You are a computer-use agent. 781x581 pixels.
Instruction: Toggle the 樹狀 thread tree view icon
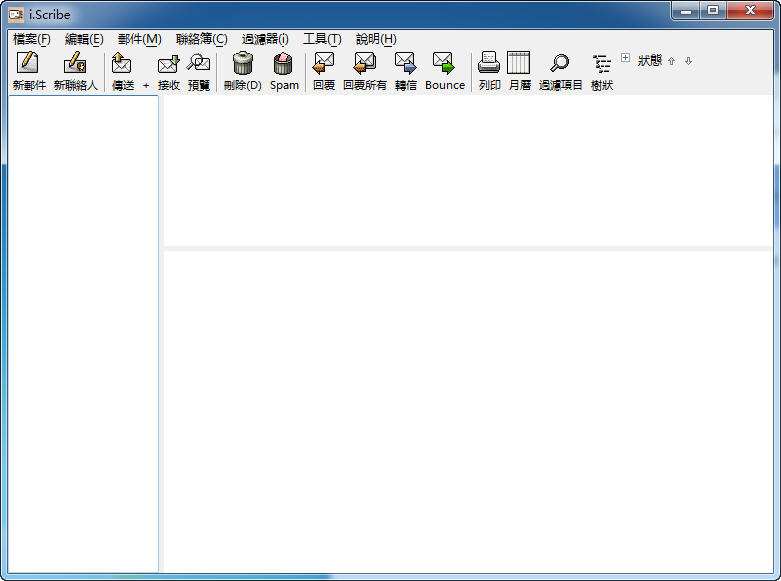coord(602,64)
